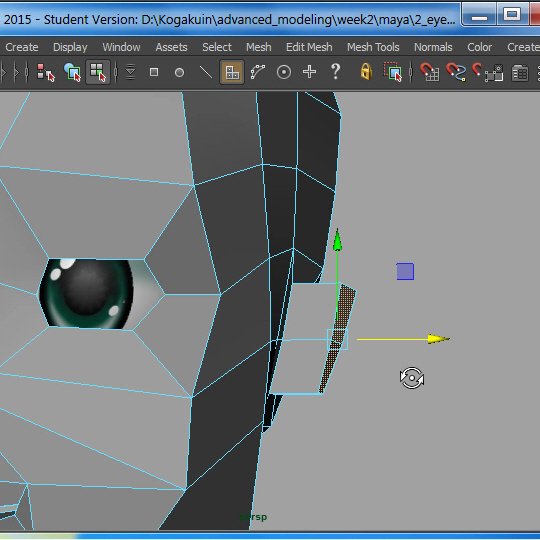Click the blue plane manipulator handle
Screen dimensions: 540x540
[x=405, y=272]
